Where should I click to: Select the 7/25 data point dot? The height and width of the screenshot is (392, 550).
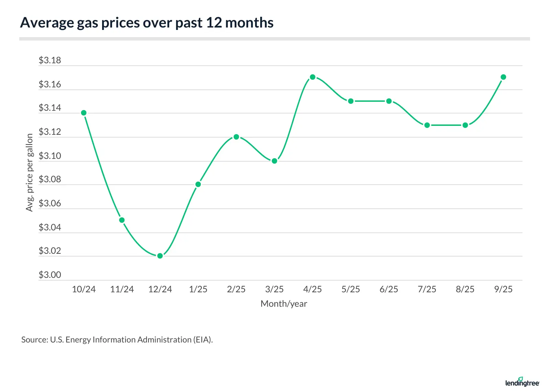[427, 125]
